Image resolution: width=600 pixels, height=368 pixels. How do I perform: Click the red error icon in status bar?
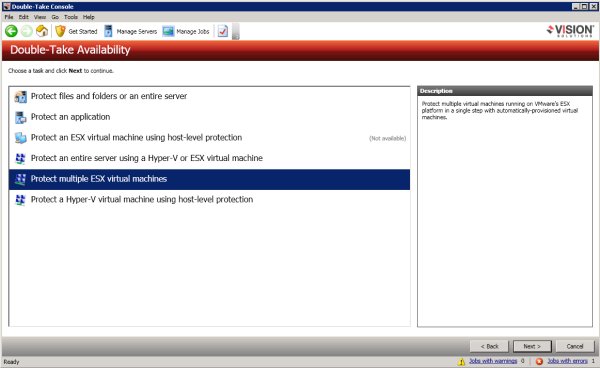tap(539, 361)
